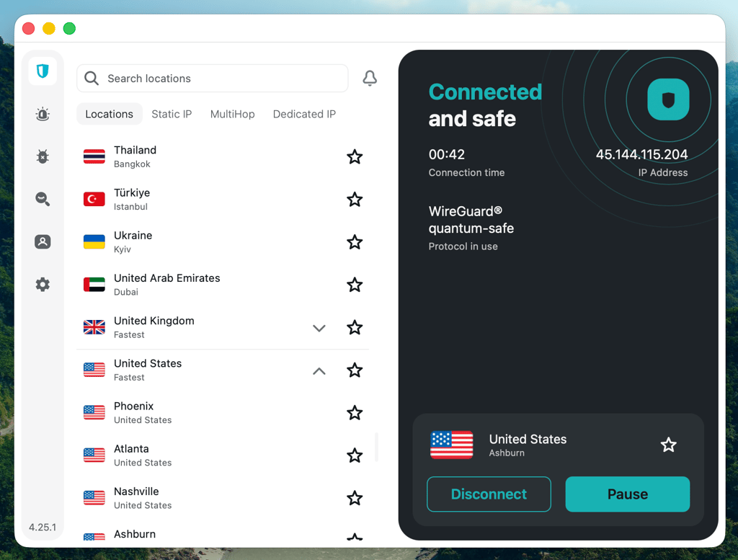Click the Pause button

[628, 494]
